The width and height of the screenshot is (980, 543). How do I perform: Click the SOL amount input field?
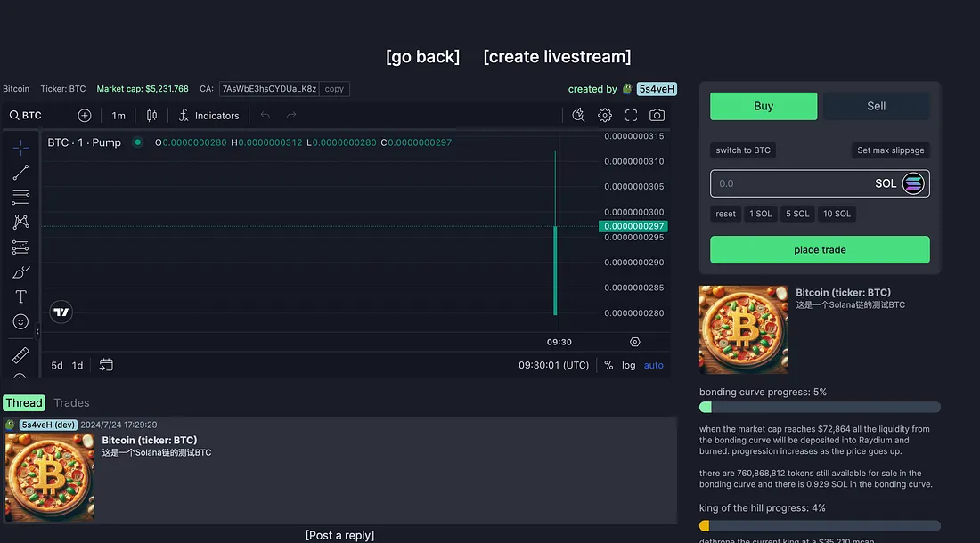[820, 183]
